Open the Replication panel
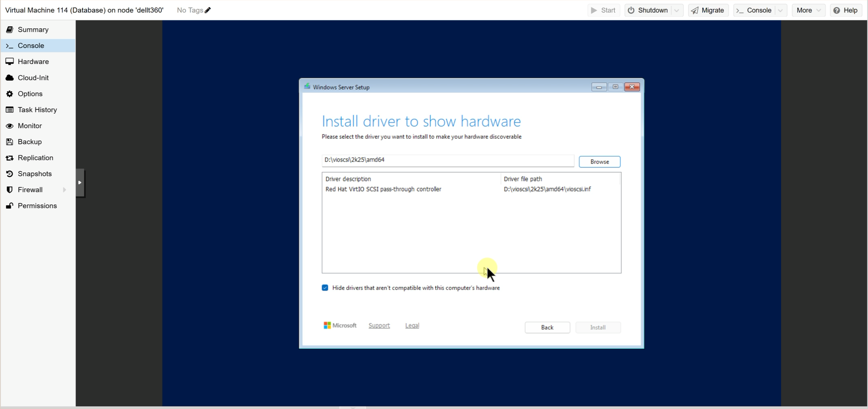Viewport: 868px width, 409px height. point(35,158)
